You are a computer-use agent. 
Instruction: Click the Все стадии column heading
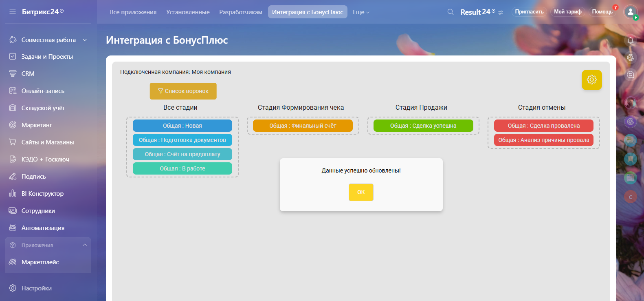180,107
